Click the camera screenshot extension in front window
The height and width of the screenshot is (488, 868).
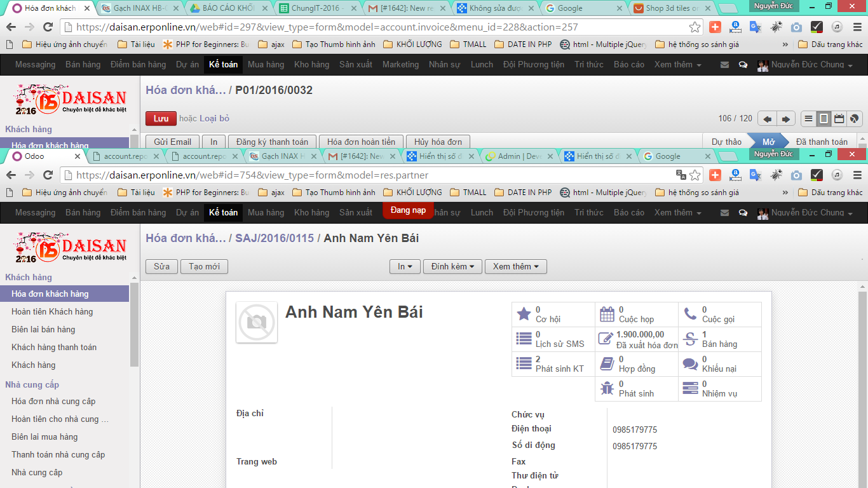[796, 175]
